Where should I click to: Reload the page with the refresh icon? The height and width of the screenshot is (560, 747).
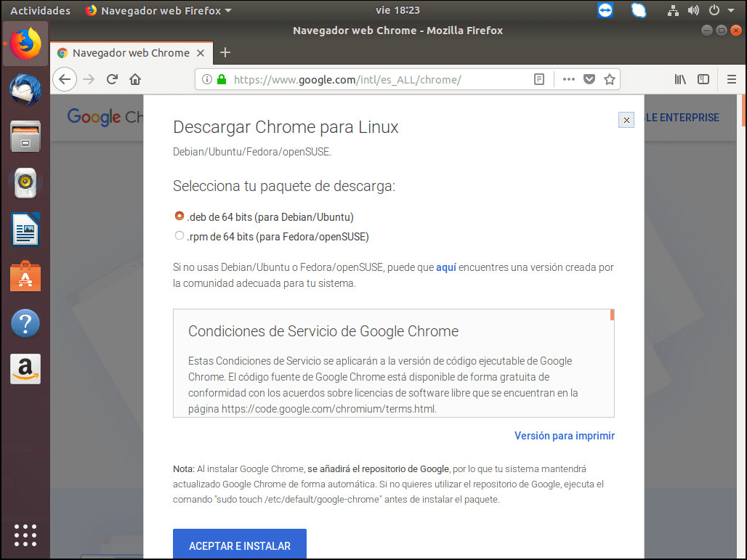coord(112,79)
